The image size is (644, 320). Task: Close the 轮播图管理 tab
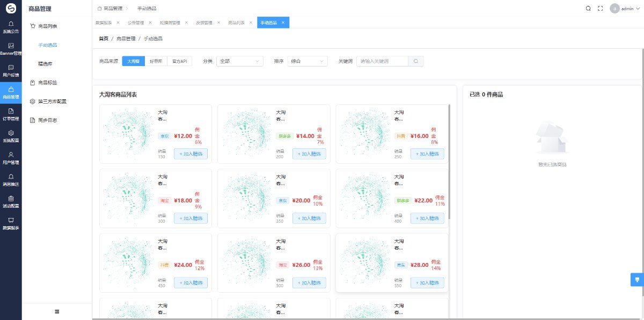pos(186,23)
